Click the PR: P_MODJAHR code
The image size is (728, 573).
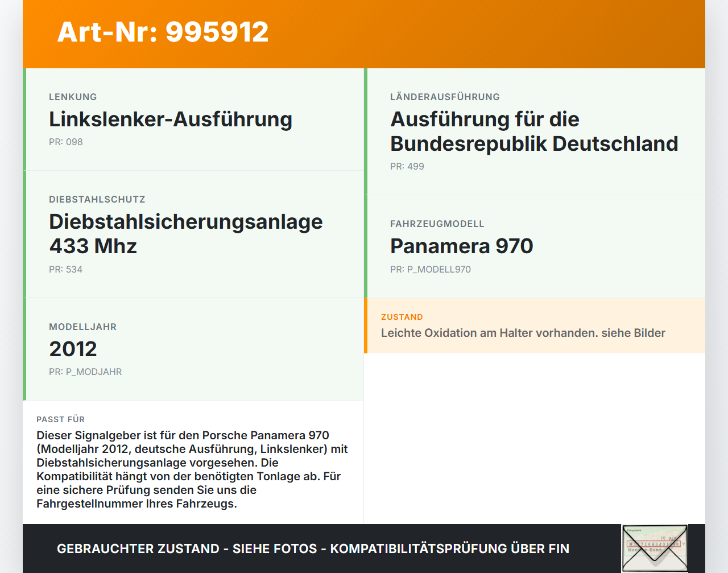click(85, 372)
